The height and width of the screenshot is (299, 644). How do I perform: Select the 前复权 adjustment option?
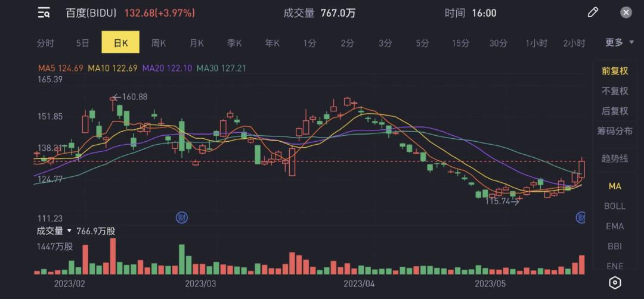pyautogui.click(x=614, y=70)
